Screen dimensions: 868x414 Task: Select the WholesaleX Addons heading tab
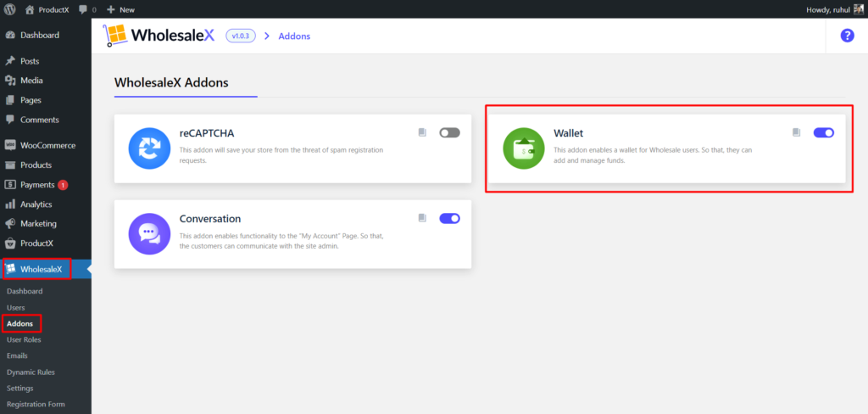pyautogui.click(x=171, y=82)
